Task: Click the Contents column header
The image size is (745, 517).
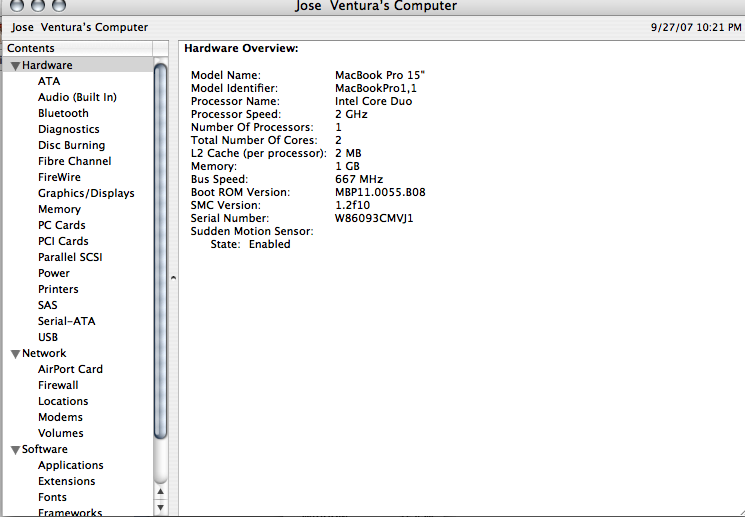Action: click(x=78, y=48)
